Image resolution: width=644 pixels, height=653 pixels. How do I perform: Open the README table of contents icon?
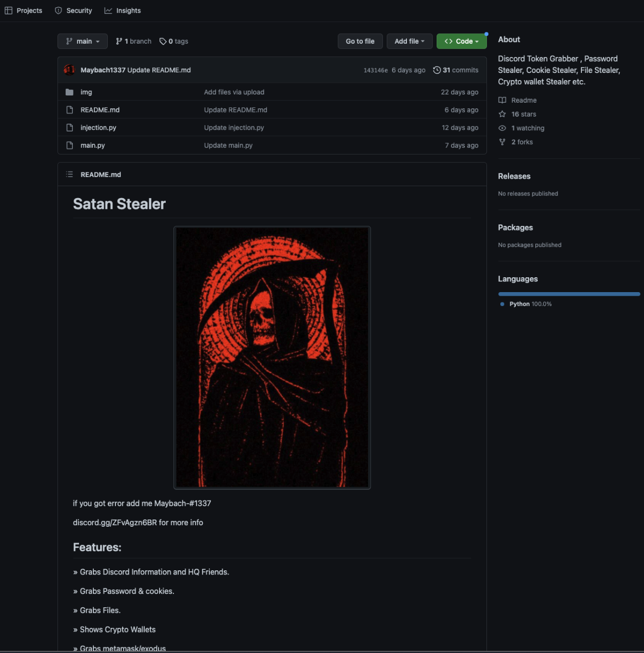(69, 174)
